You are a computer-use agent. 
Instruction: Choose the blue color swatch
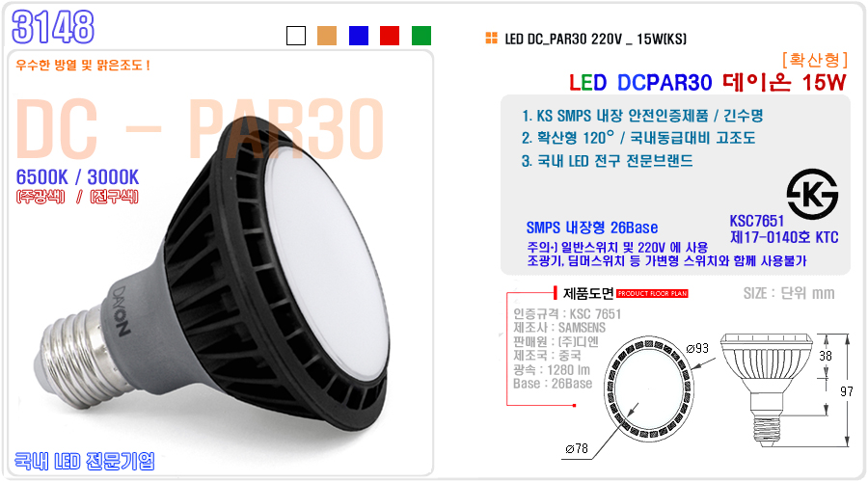[359, 36]
